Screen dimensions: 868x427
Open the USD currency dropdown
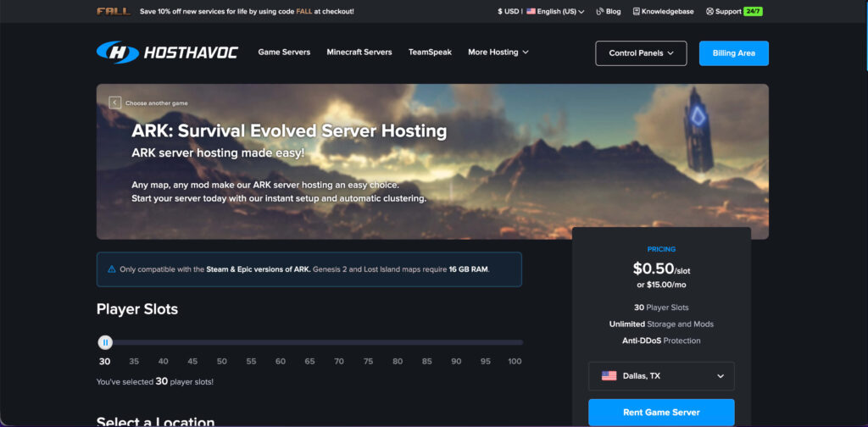[508, 12]
